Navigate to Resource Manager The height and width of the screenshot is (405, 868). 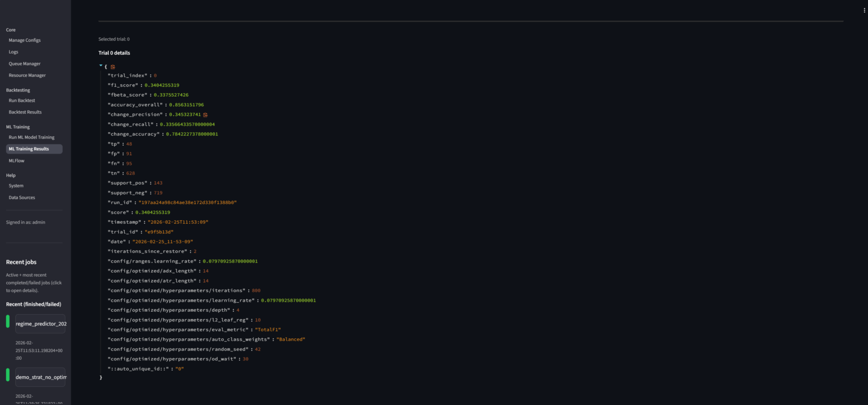(27, 75)
